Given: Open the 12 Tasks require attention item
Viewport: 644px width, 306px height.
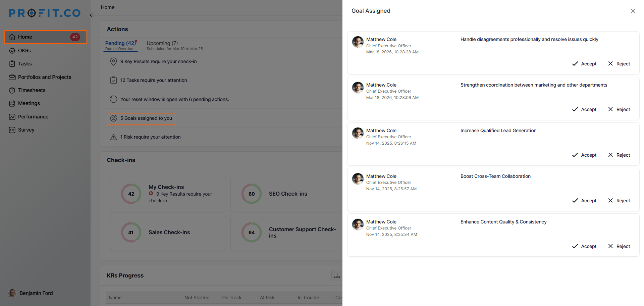Looking at the screenshot, I should pyautogui.click(x=154, y=80).
